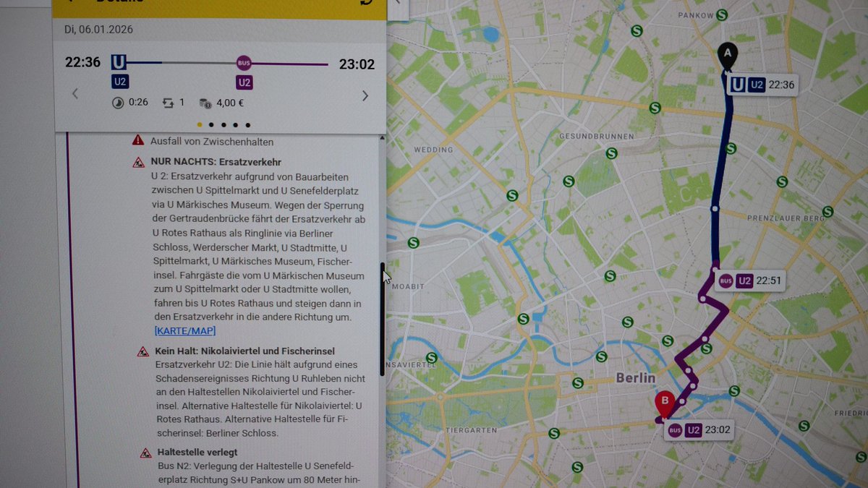Screen dimensions: 868x488
Task: Click departure time 22:36 in summary
Action: (x=82, y=63)
